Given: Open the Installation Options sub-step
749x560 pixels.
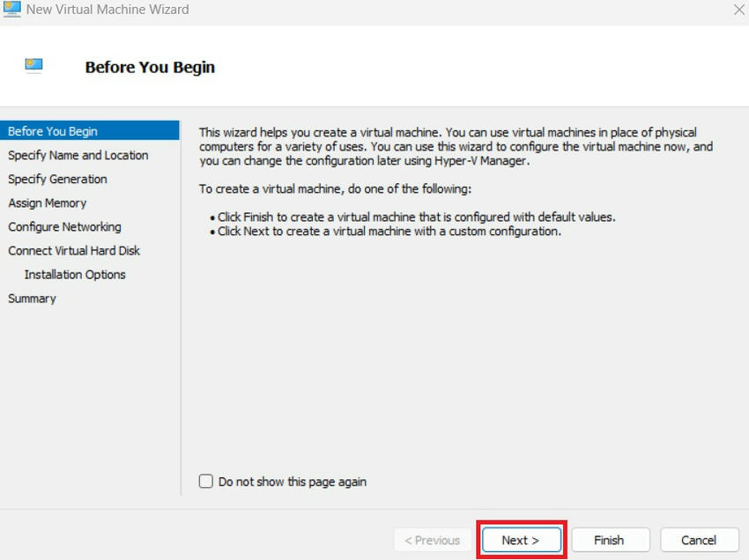Looking at the screenshot, I should coord(75,275).
